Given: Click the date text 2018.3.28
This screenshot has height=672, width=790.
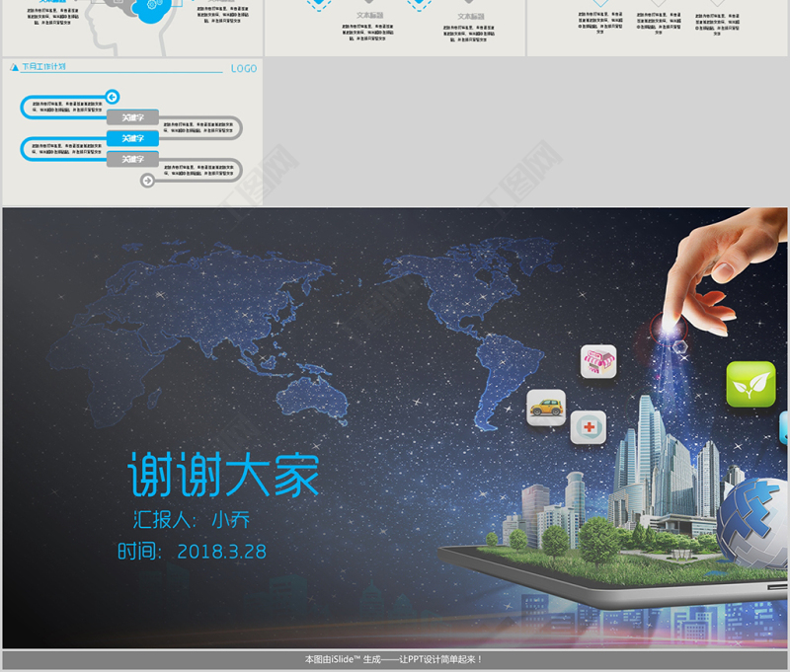Looking at the screenshot, I should tap(221, 552).
